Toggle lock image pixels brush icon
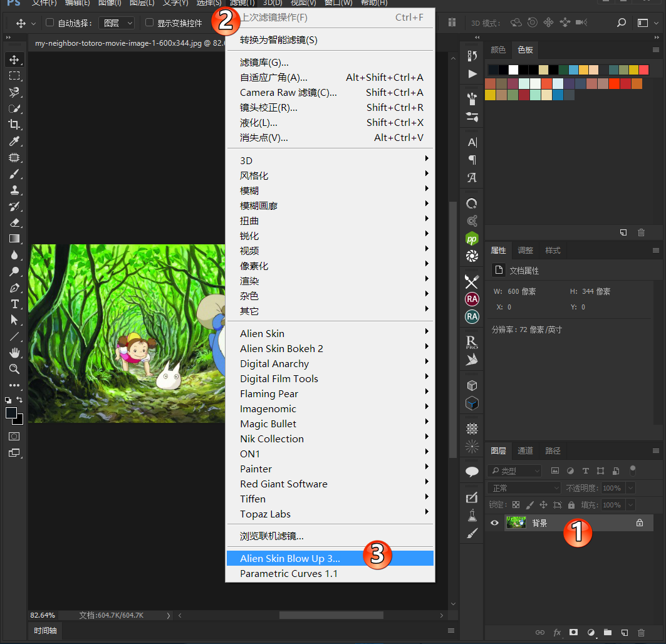This screenshot has height=644, width=666. tap(529, 505)
